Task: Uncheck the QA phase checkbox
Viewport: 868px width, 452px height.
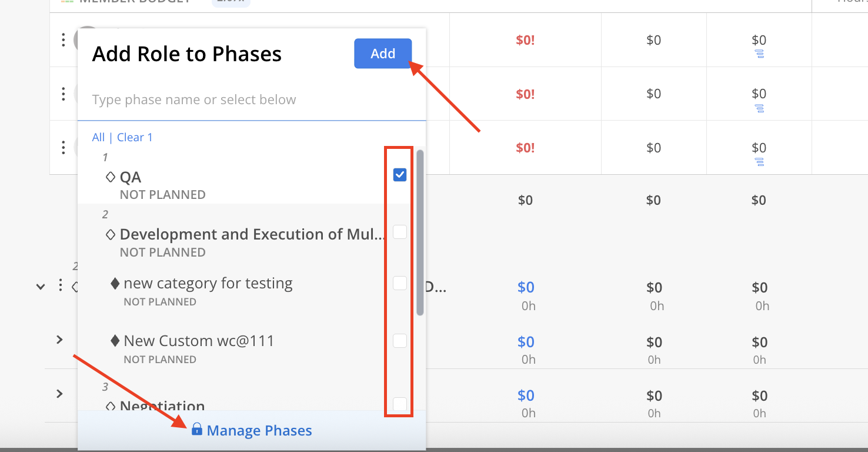Action: click(400, 175)
